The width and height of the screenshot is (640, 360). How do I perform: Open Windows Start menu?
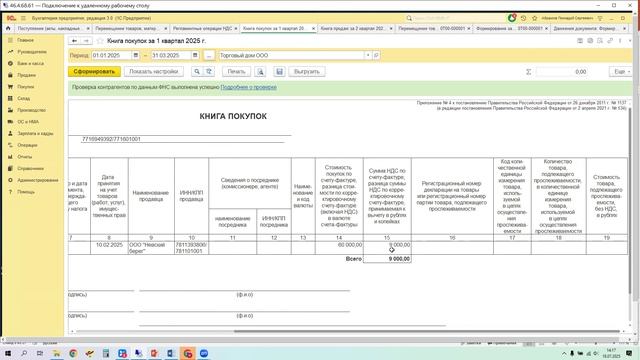click(8, 353)
